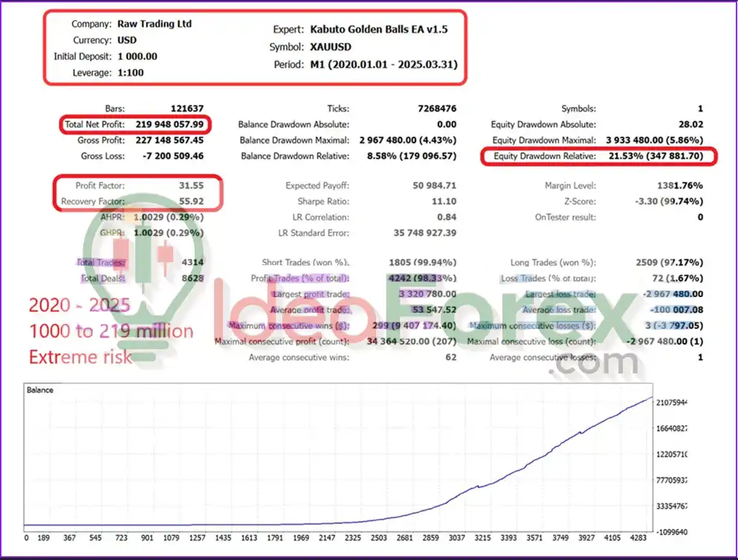Click LR correlation value 0.84

point(447,217)
